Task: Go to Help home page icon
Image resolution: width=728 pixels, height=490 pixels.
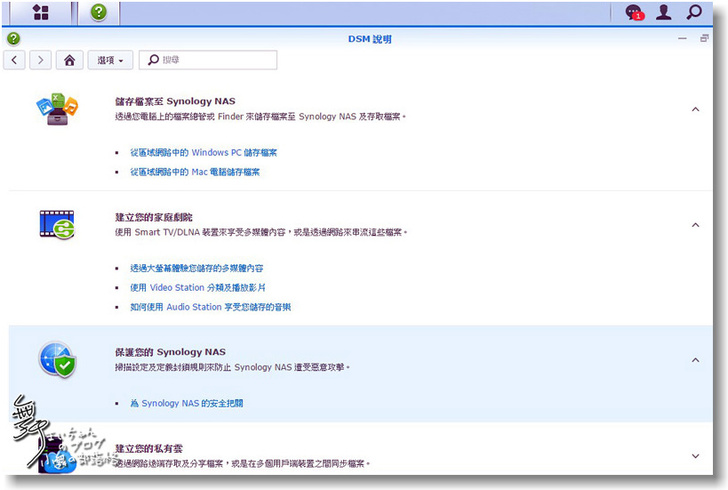Action: point(69,60)
